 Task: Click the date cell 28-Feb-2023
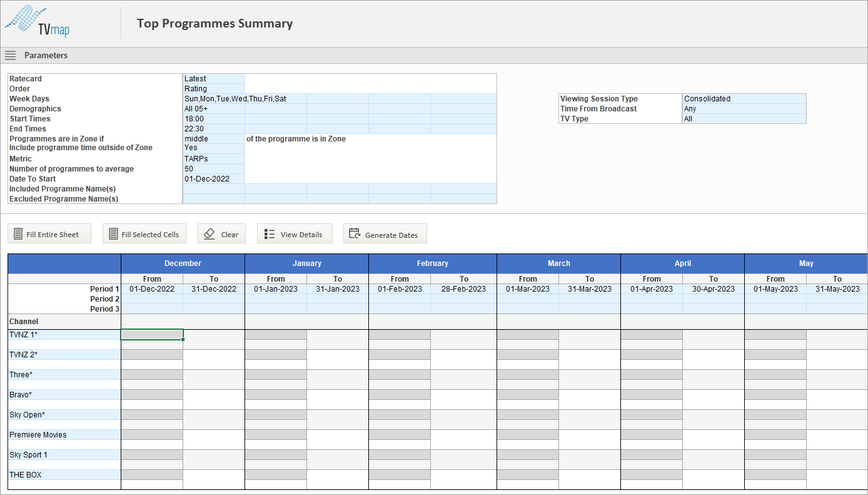(463, 289)
